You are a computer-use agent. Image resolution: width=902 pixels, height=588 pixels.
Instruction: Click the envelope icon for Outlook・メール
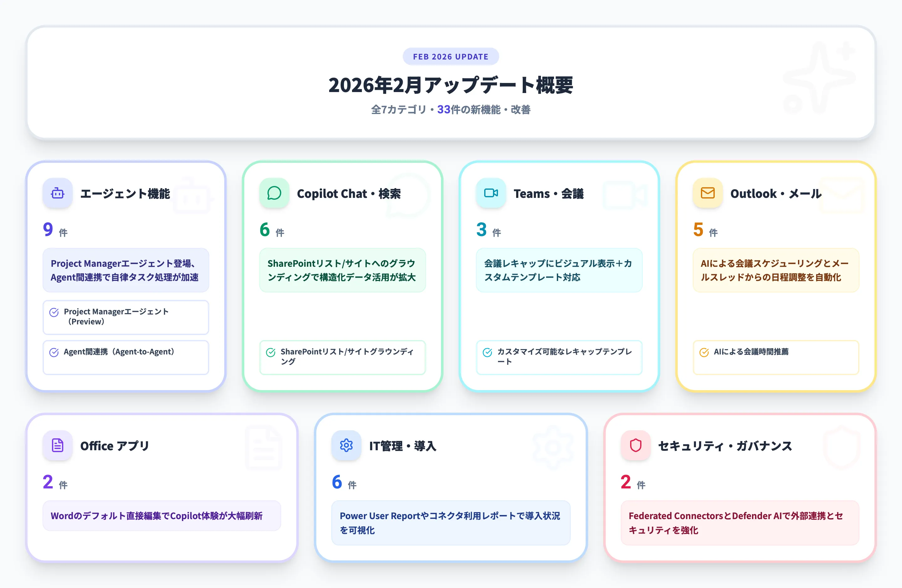point(707,193)
